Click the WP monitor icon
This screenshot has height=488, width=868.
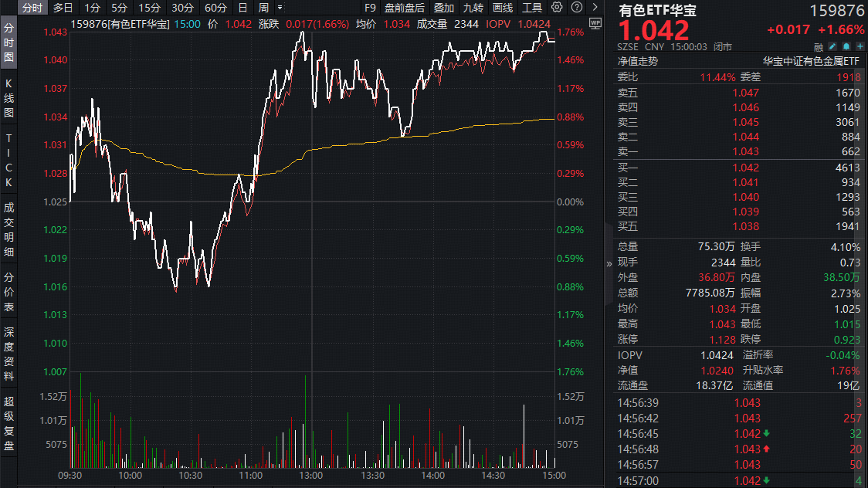point(594,24)
